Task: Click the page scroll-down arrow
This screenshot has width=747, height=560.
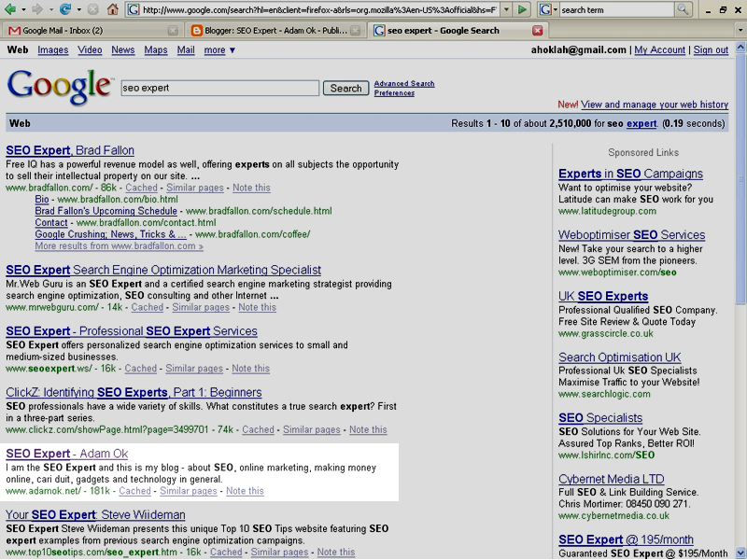Action: tap(740, 553)
